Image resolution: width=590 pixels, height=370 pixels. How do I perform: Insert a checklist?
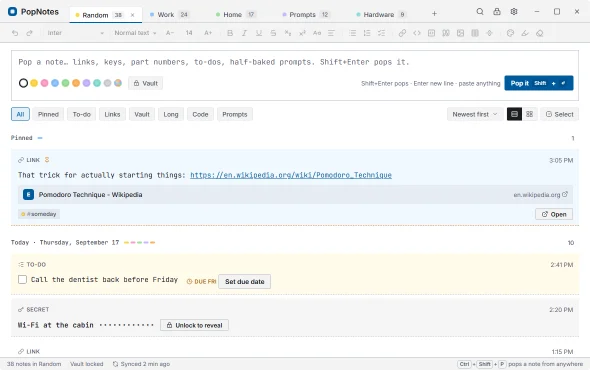[x=382, y=33]
